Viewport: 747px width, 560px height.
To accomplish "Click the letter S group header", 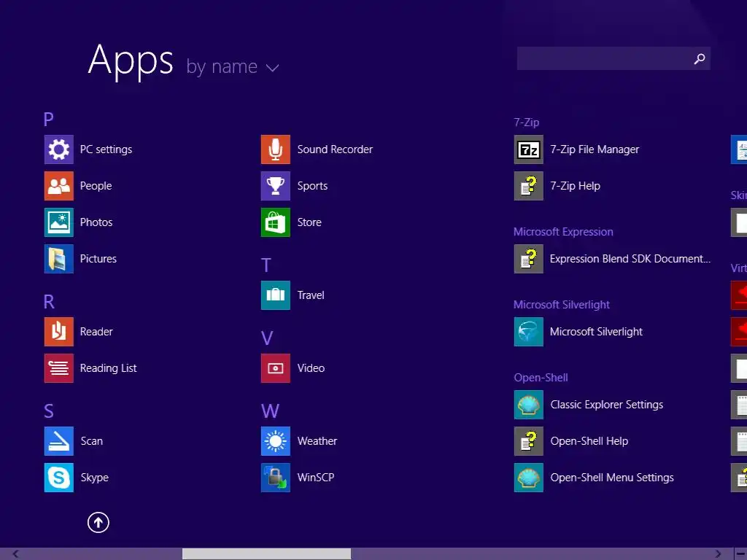I will (49, 411).
